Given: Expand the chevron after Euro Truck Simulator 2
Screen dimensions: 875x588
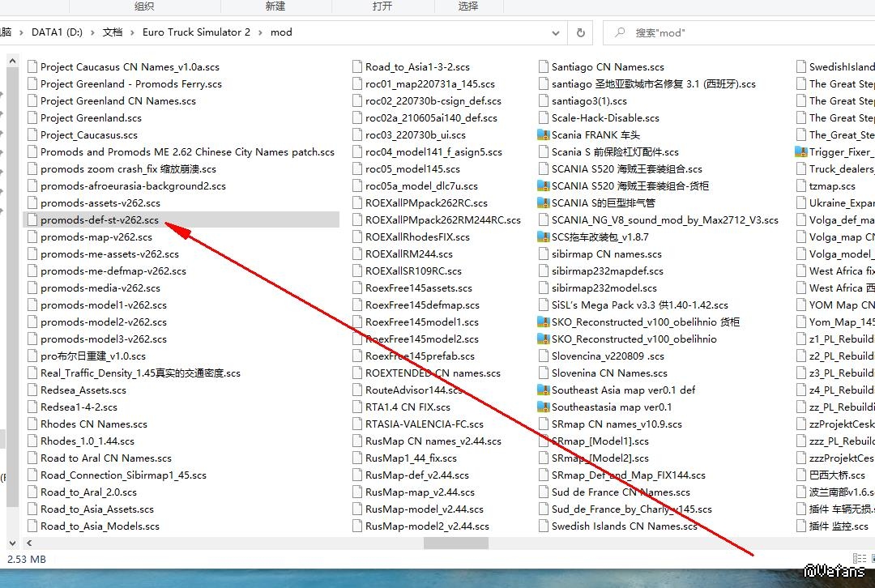Looking at the screenshot, I should (x=260, y=33).
